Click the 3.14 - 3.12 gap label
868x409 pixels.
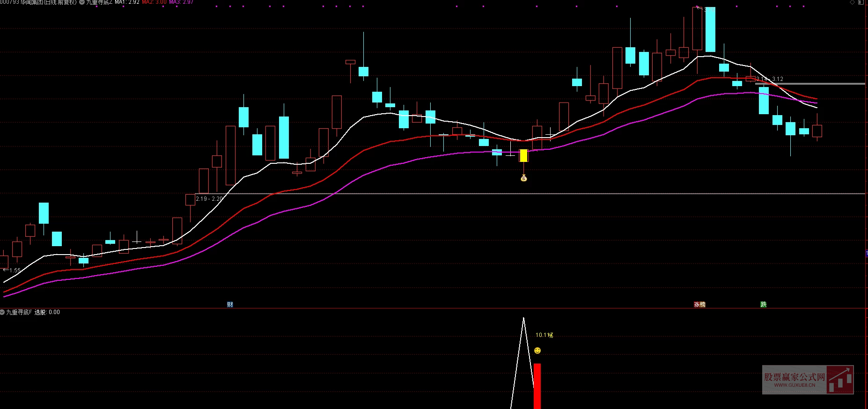(770, 79)
